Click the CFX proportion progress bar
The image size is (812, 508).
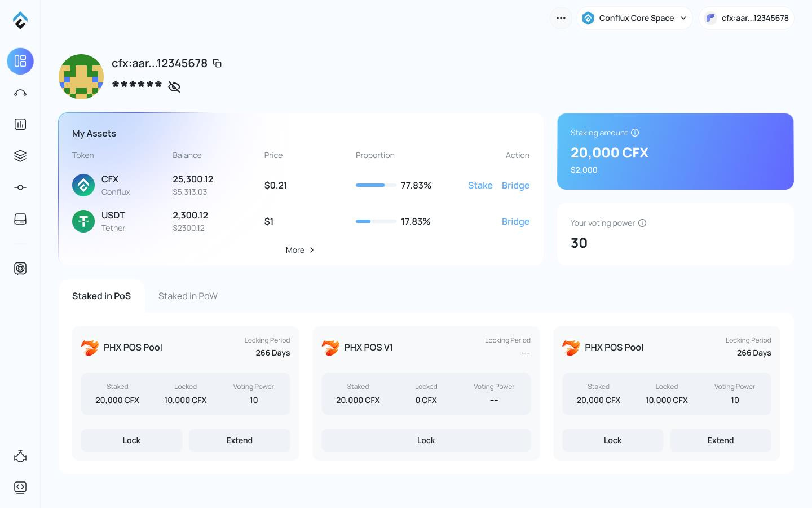click(x=376, y=185)
